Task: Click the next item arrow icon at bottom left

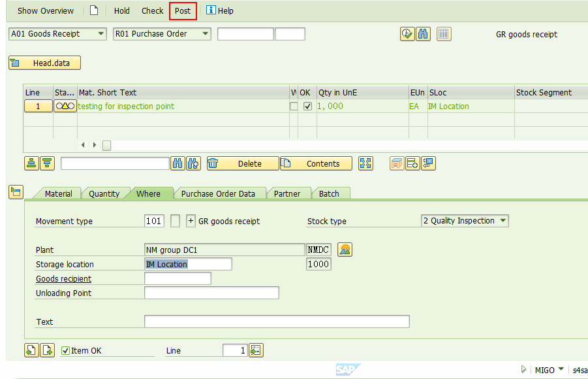Action: click(47, 350)
